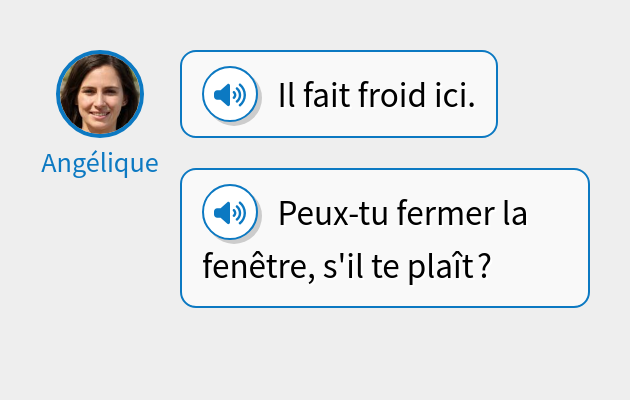Click the word 'froid'
630x400 pixels.
coord(391,96)
